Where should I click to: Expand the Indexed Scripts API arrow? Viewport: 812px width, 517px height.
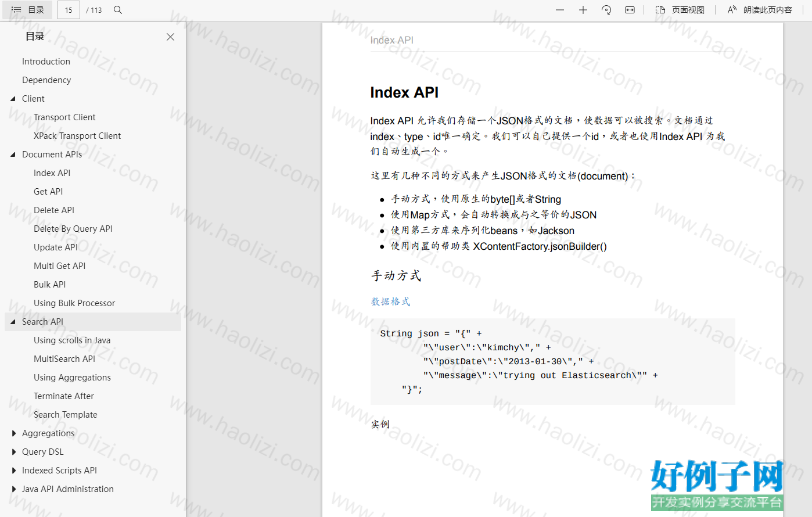(13, 471)
